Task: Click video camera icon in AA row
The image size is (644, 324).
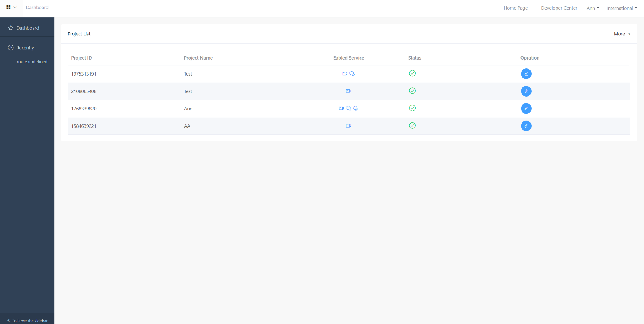Action: pos(348,126)
